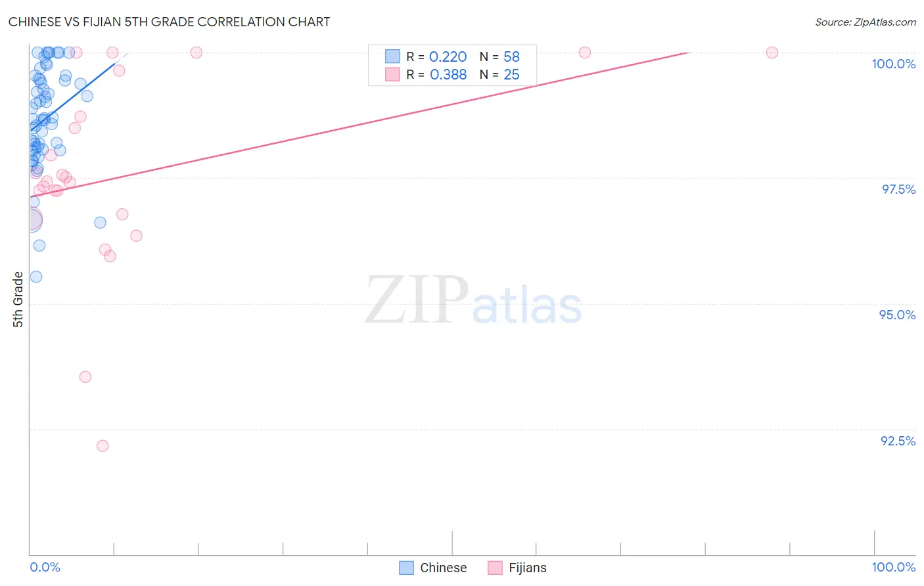This screenshot has height=586, width=924.
Task: Click the 100.0% y-axis label
Action: pos(893,64)
